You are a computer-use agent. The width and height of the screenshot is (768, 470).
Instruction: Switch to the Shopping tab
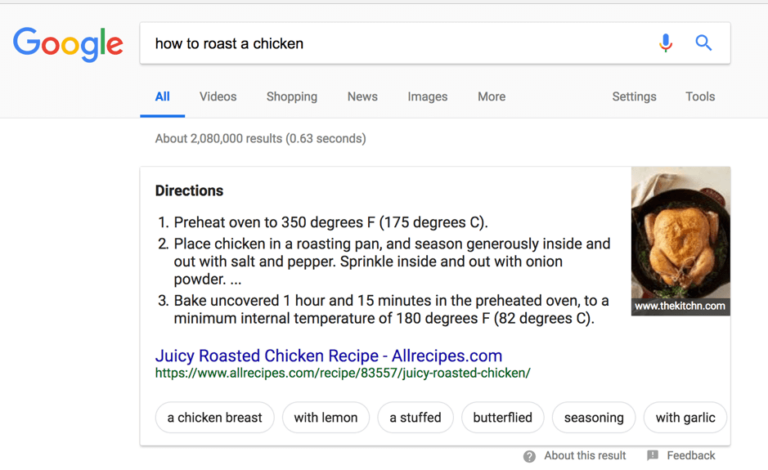tap(292, 97)
